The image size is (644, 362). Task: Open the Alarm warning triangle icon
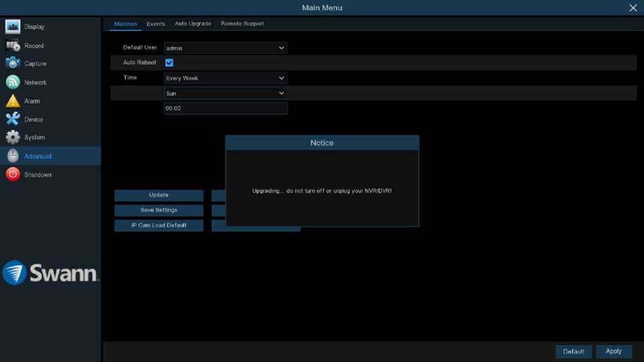click(13, 101)
